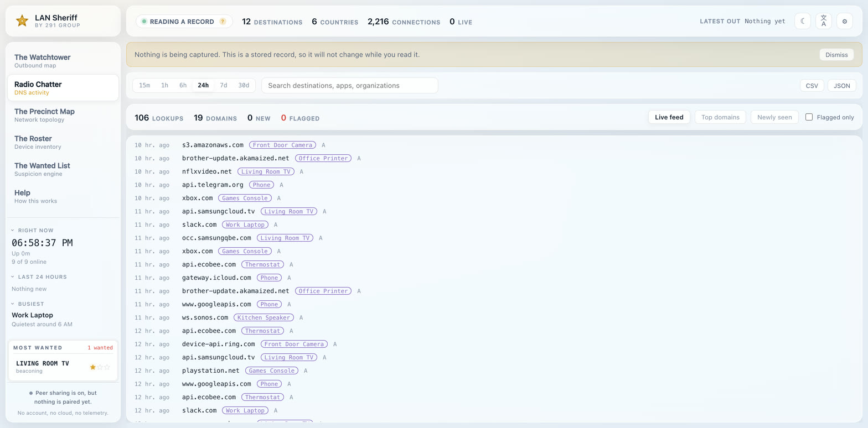Select the gateway.icloud.com domain text

coord(216,278)
